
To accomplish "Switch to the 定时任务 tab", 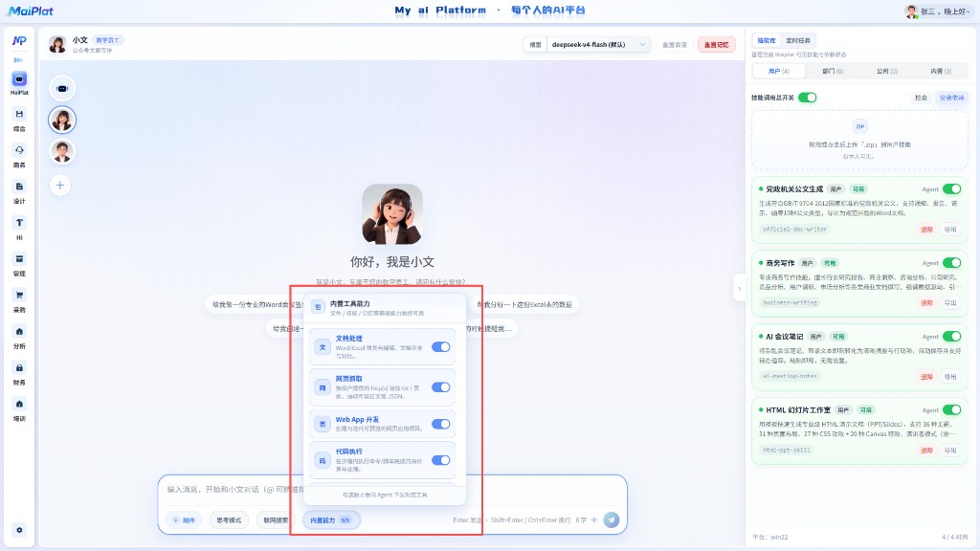I will pos(798,40).
